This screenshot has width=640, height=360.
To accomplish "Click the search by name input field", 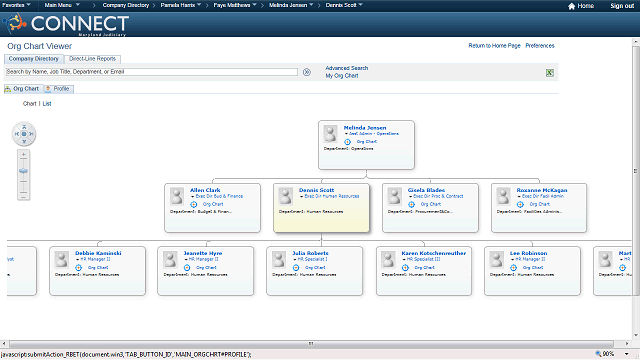I will click(x=151, y=72).
